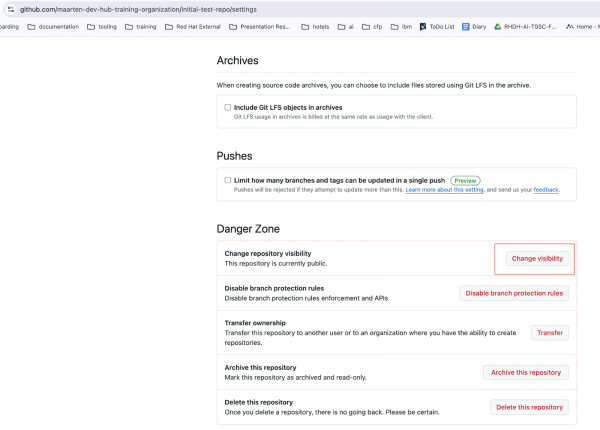Viewport: 600px width, 430px height.
Task: Open the feedback link under Pushes
Action: point(545,190)
